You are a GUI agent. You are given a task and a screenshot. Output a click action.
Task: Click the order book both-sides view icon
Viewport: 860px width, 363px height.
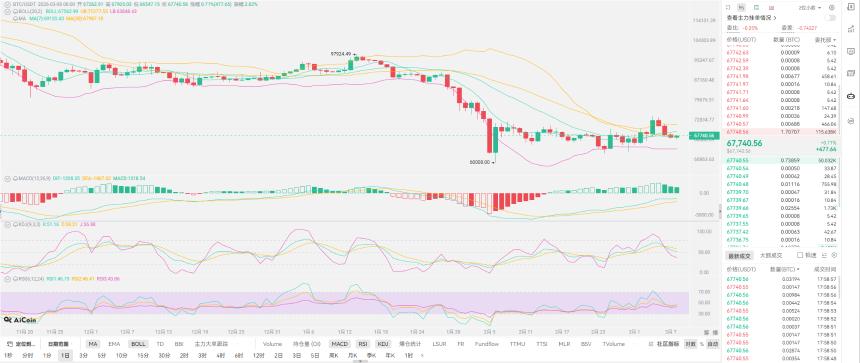pyautogui.click(x=742, y=8)
